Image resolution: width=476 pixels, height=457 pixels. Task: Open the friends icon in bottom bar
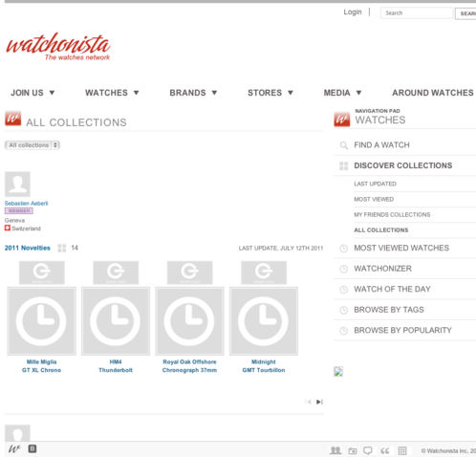(x=335, y=450)
